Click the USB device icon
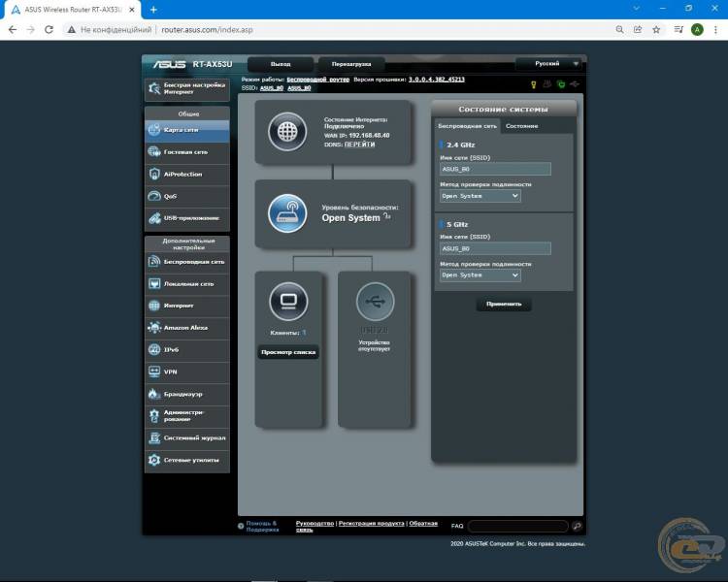Screen dimensions: 728x582 tap(375, 302)
